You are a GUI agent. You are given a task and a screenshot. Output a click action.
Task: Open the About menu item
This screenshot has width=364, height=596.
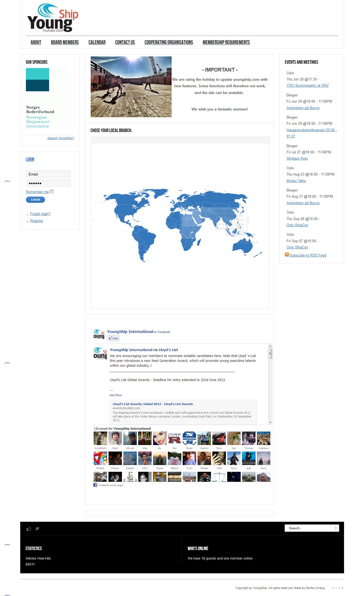[x=36, y=42]
